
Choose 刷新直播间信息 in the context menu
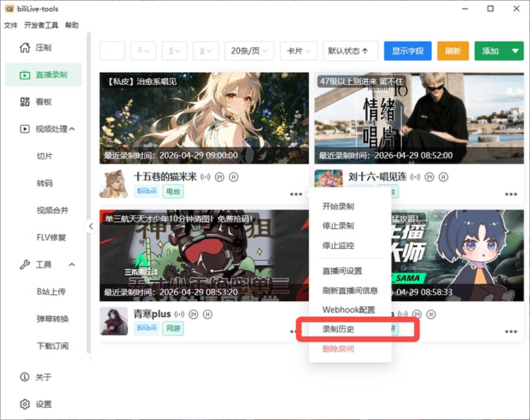(350, 291)
